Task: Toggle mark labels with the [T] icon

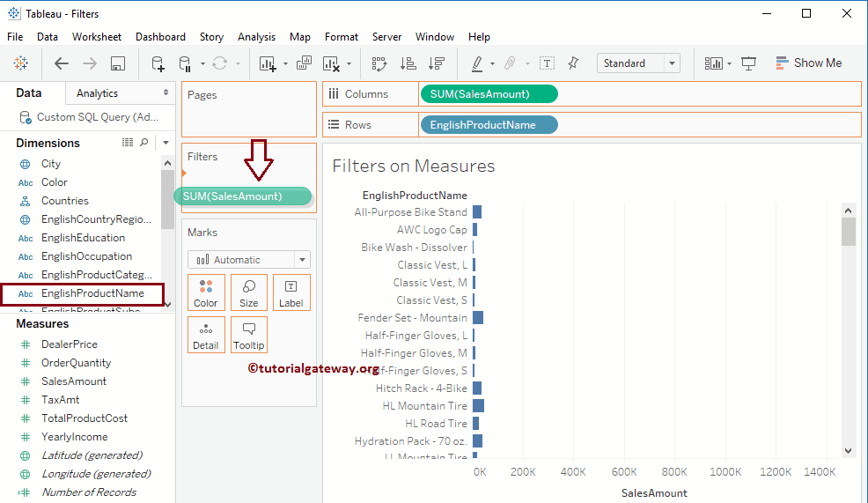Action: coord(547,63)
